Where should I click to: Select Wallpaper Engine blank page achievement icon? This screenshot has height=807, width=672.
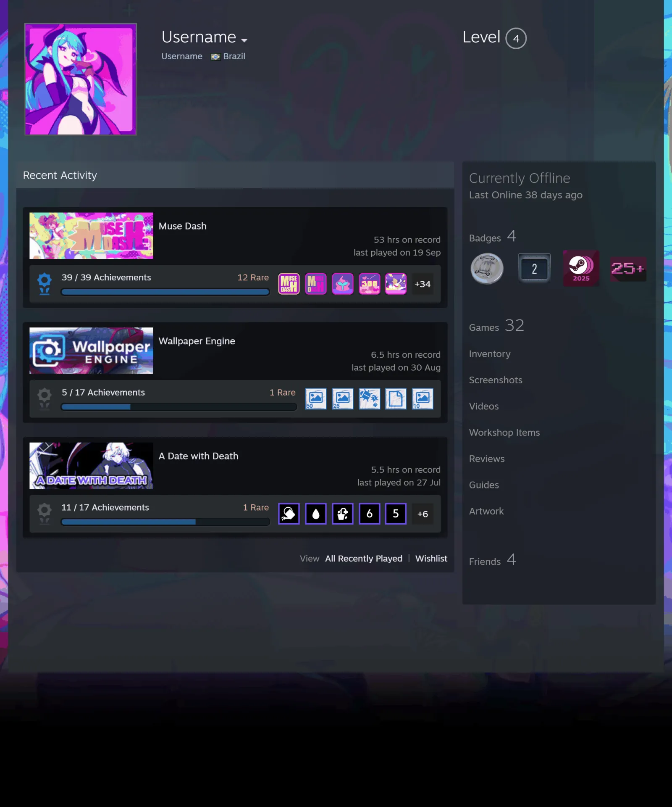pos(396,399)
